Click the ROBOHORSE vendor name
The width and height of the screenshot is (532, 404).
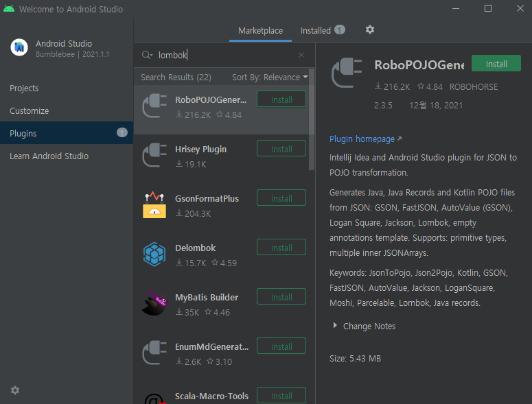tap(473, 86)
